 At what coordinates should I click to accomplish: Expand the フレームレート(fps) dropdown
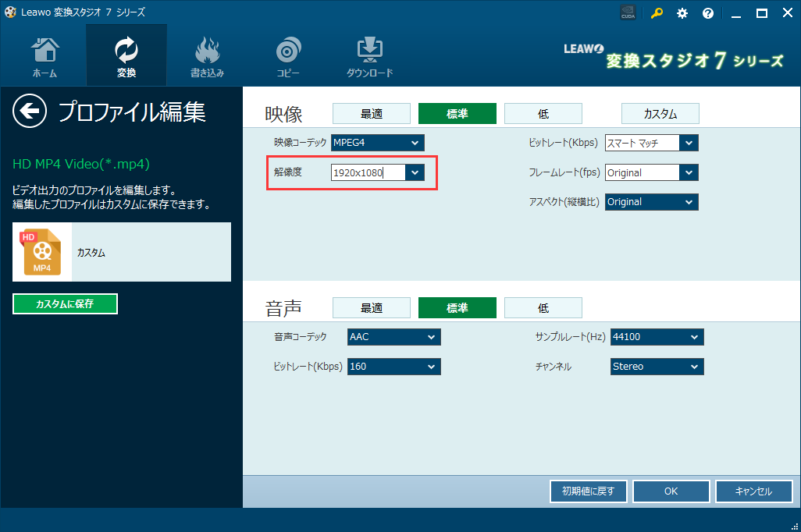click(x=688, y=172)
